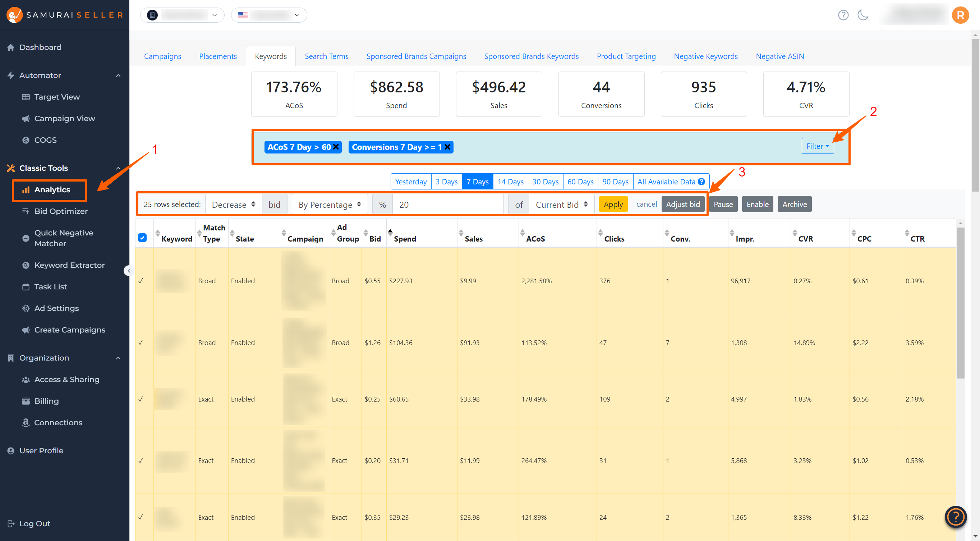
Task: Open the Quick Negative Matcher
Action: coord(64,238)
